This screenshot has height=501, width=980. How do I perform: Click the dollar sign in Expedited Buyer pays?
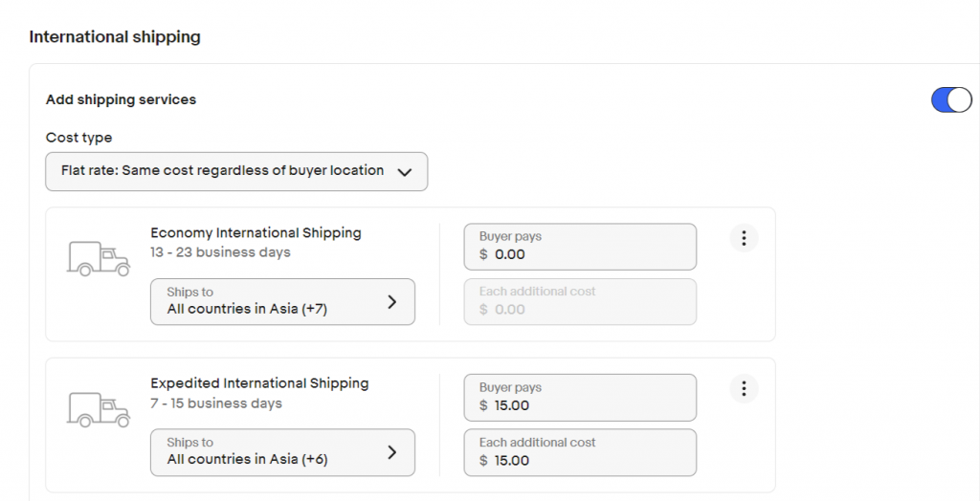tap(484, 405)
